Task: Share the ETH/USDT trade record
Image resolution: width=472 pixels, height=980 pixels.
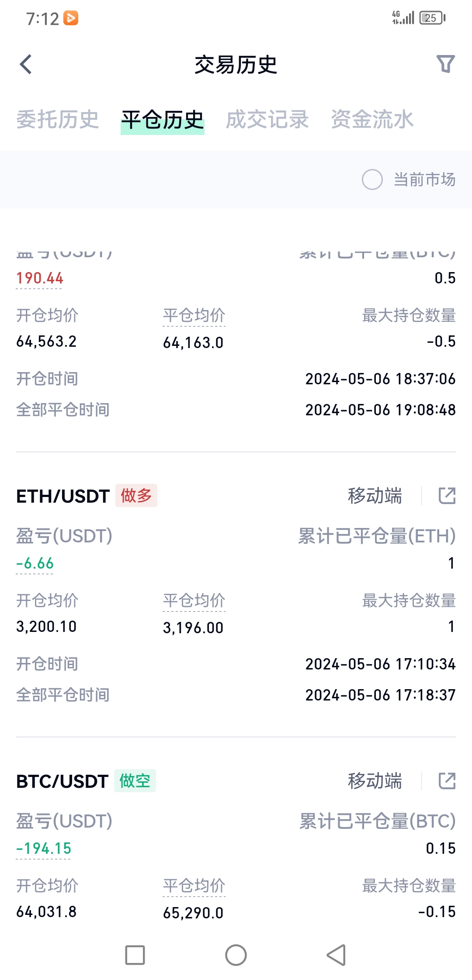Action: click(x=447, y=496)
